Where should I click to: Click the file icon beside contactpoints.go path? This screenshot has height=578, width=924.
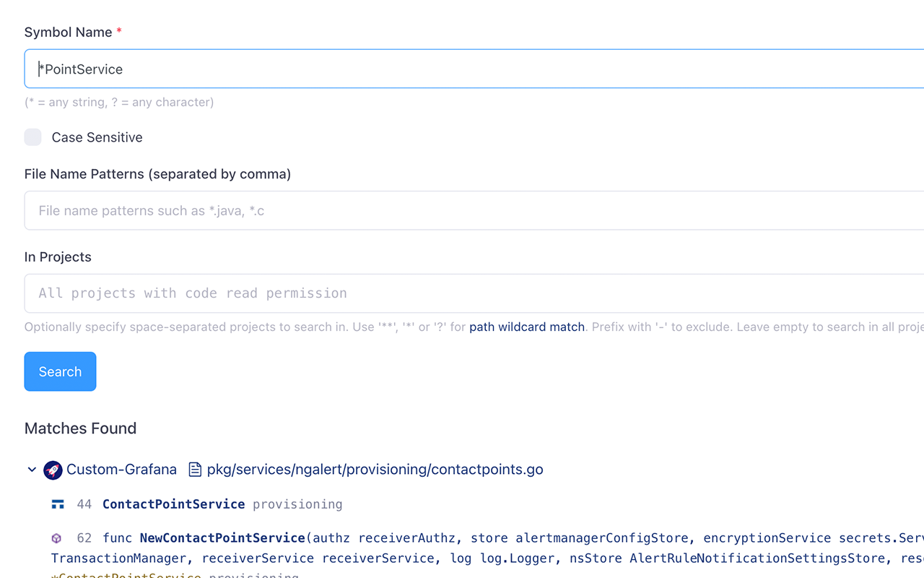pos(195,470)
